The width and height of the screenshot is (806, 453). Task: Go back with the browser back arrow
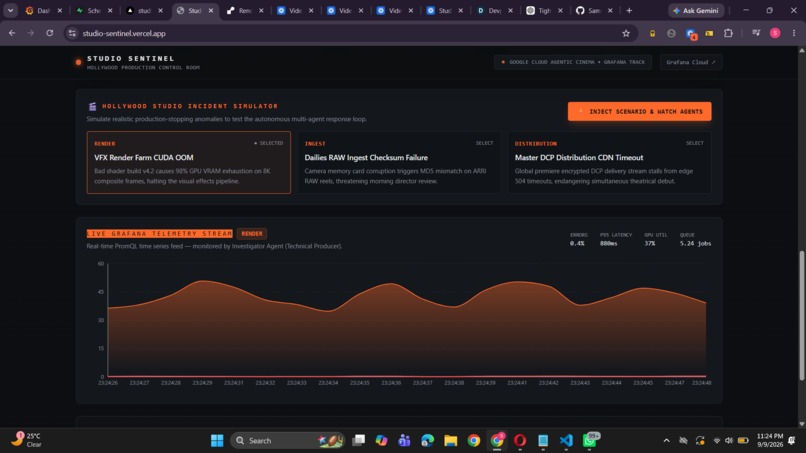point(12,33)
